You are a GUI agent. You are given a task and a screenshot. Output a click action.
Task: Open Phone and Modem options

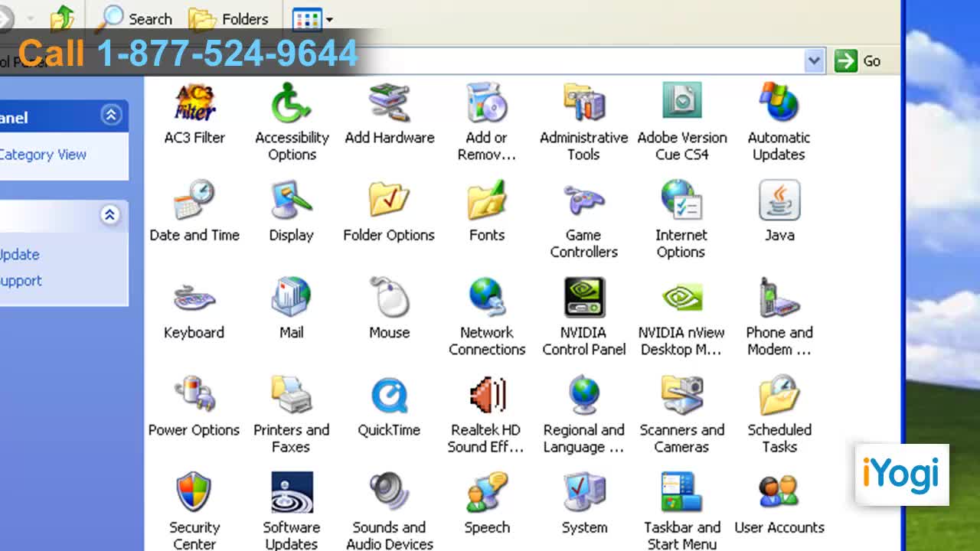point(779,317)
